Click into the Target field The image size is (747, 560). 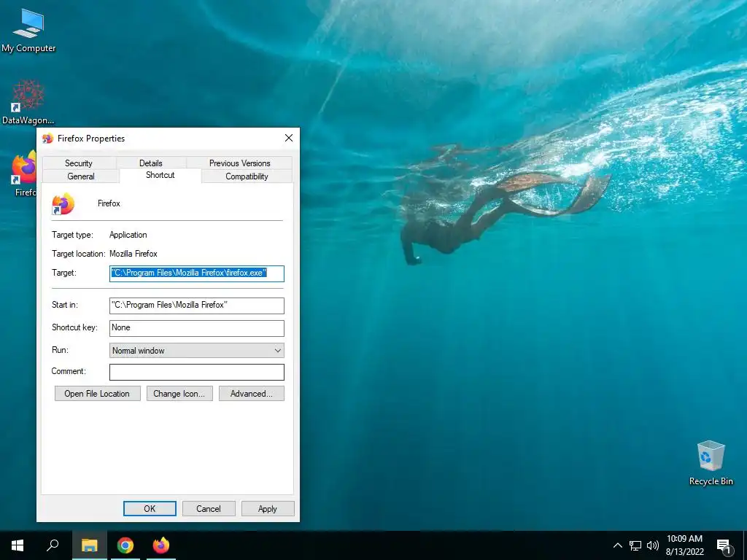[x=197, y=273]
